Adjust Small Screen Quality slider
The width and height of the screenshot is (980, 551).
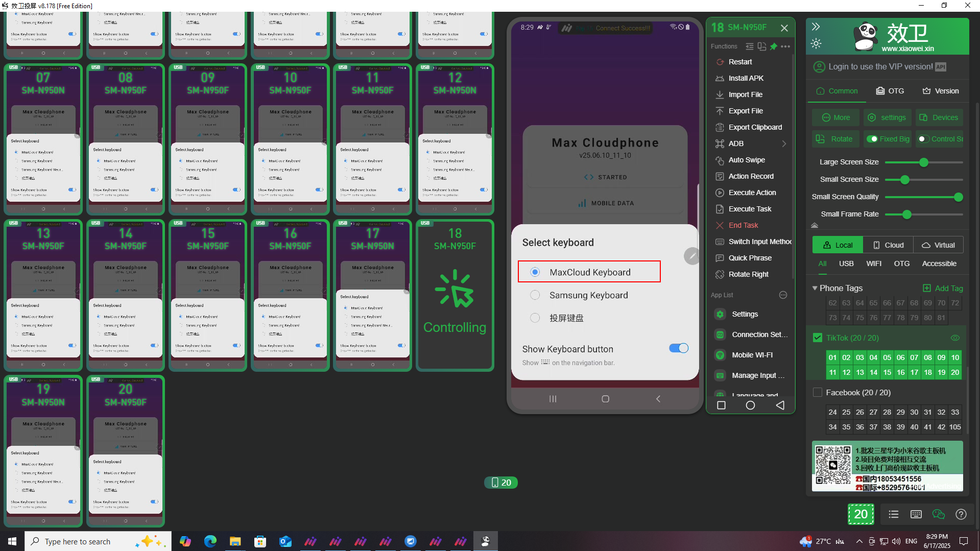958,197
